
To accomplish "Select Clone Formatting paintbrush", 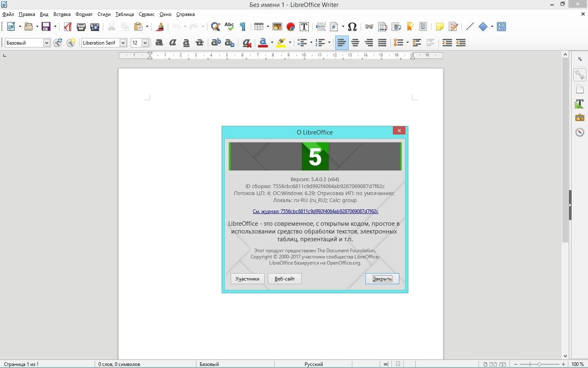I will (160, 27).
